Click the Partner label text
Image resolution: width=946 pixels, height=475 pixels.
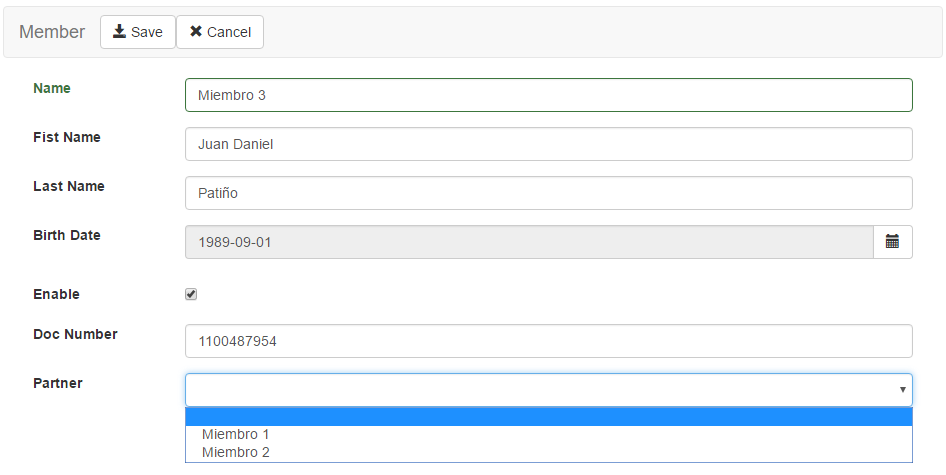58,383
